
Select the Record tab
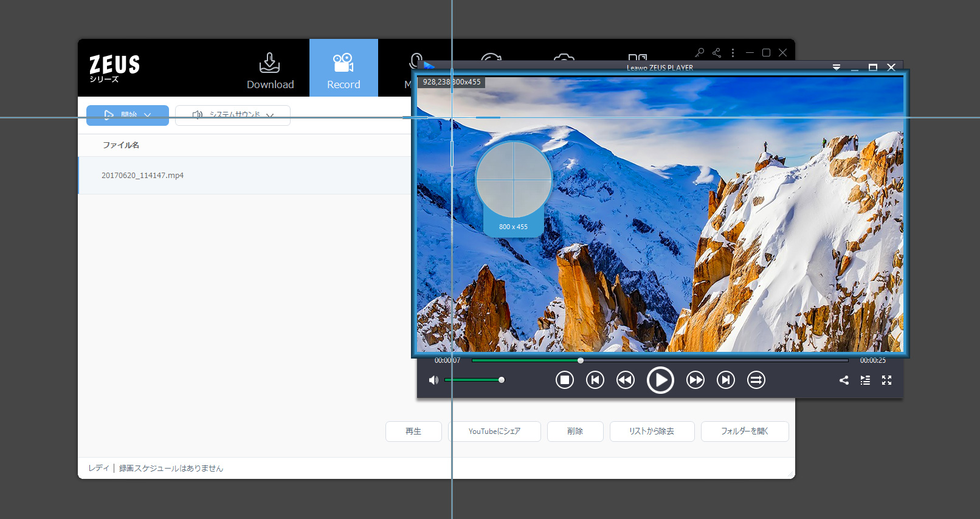(343, 69)
